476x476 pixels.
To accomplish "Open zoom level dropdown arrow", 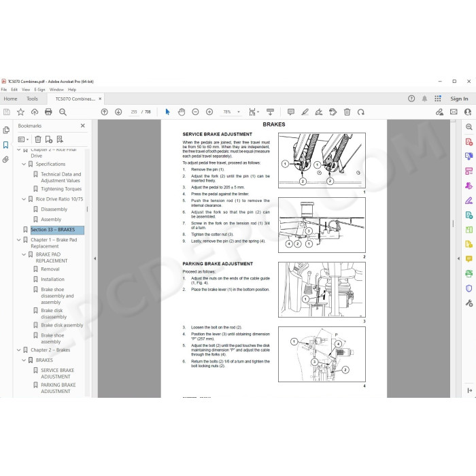I will [239, 112].
